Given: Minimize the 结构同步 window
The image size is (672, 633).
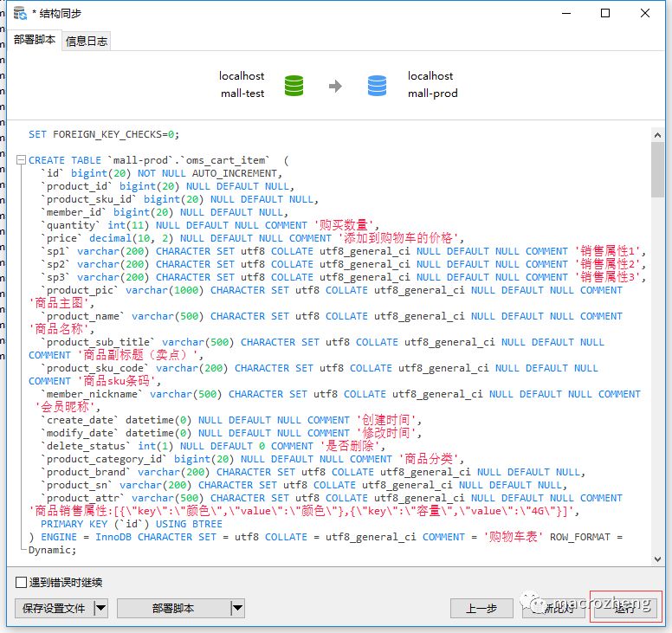Looking at the screenshot, I should point(566,13).
